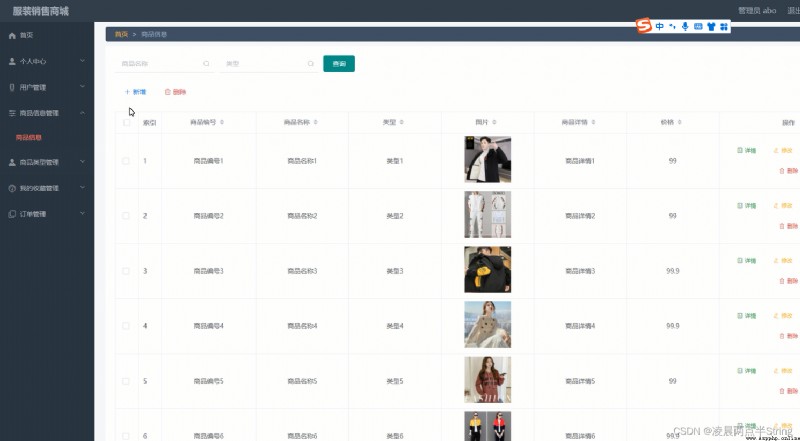Screen dimensions: 800x441
Task: Click the 我的收藏管理 sidebar icon
Action: coord(12,188)
